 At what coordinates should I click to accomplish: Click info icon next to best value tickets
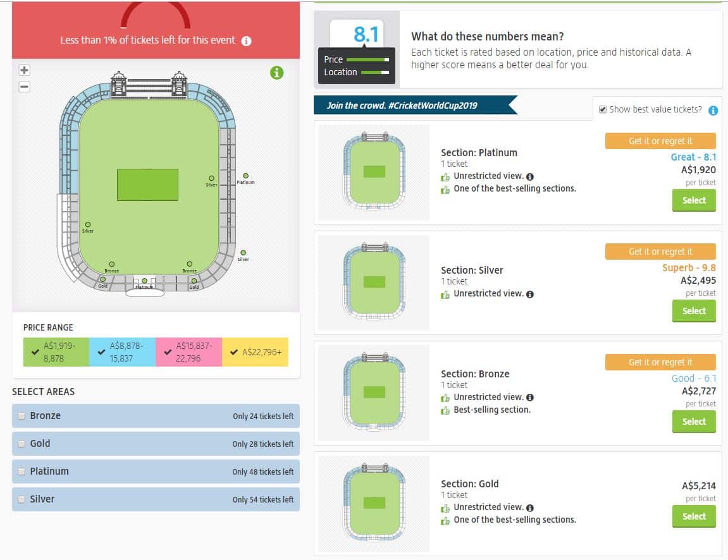click(x=713, y=111)
